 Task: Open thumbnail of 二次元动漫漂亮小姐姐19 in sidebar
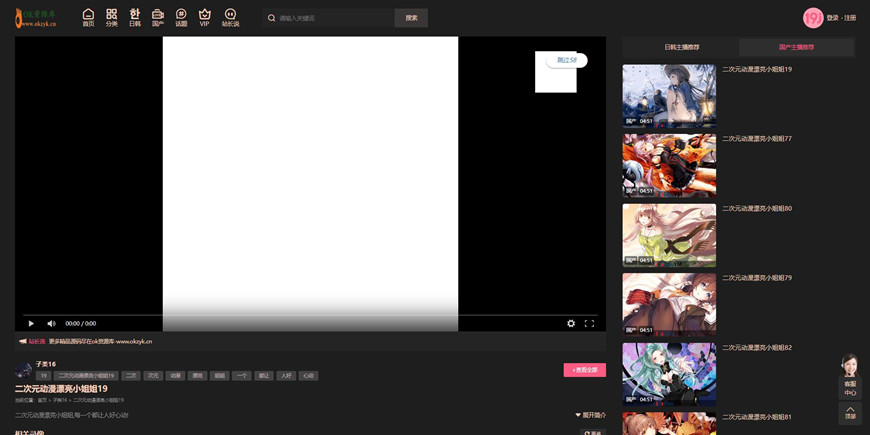(x=669, y=96)
